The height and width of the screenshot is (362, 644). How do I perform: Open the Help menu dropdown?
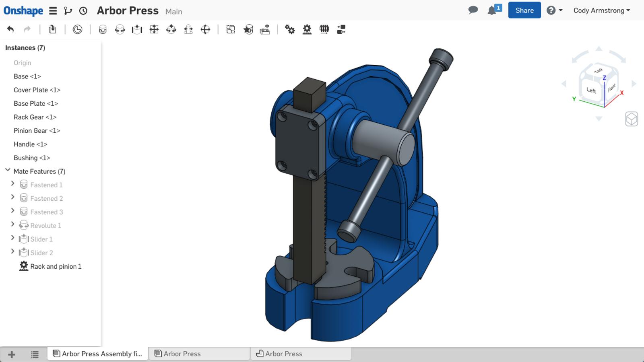click(x=554, y=10)
